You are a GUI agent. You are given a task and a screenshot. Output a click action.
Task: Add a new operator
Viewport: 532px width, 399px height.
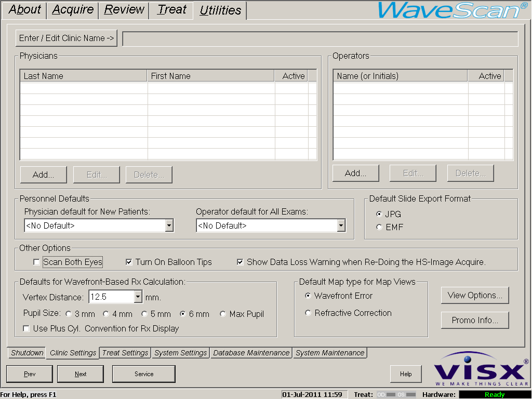[x=355, y=174]
